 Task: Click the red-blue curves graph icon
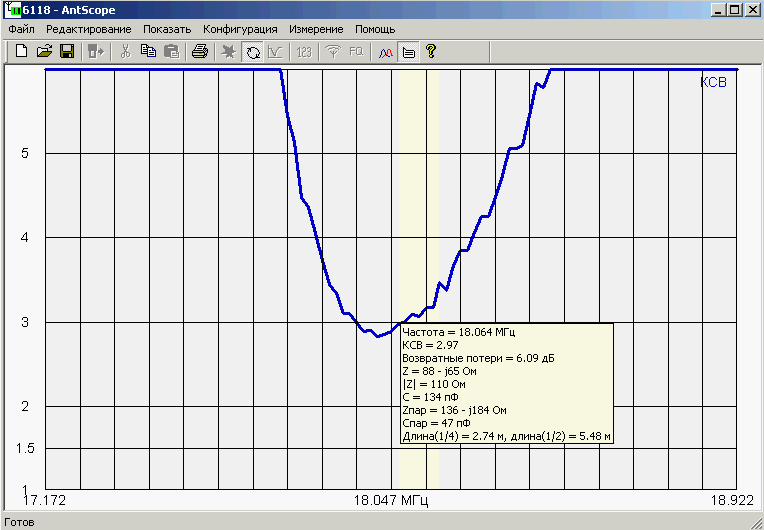386,52
